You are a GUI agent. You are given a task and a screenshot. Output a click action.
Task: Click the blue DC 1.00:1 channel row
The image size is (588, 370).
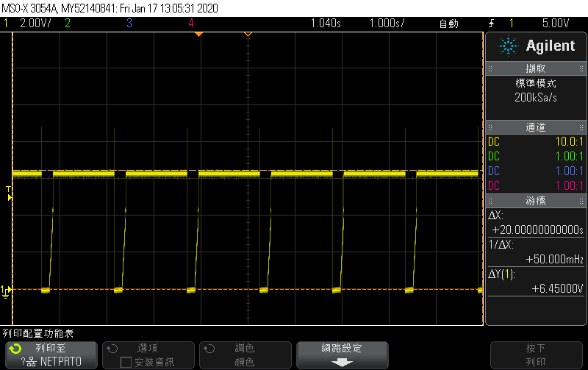[536, 171]
